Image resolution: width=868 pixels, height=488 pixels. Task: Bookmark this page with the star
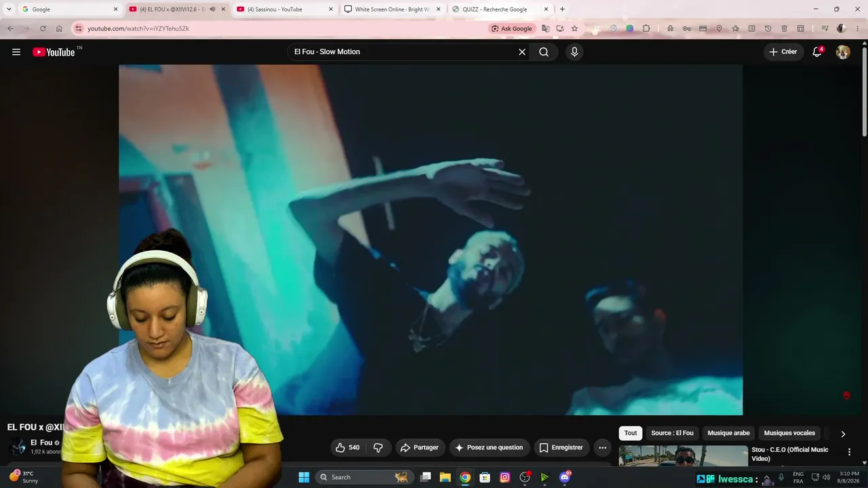point(574,28)
